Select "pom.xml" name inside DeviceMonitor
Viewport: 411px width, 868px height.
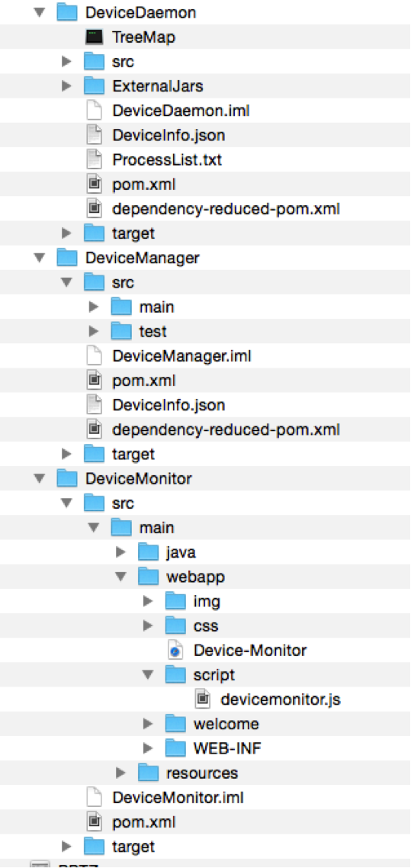144,821
